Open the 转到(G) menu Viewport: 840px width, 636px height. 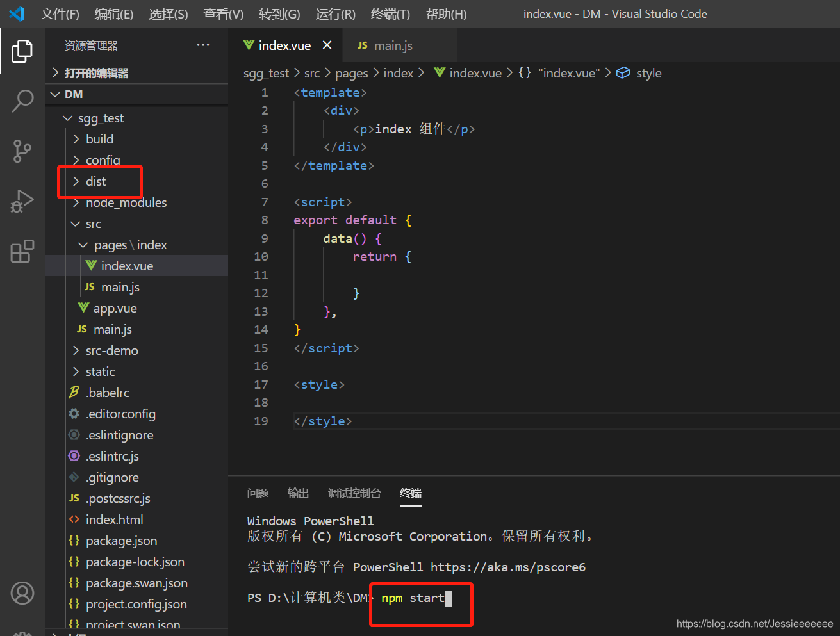pyautogui.click(x=279, y=14)
